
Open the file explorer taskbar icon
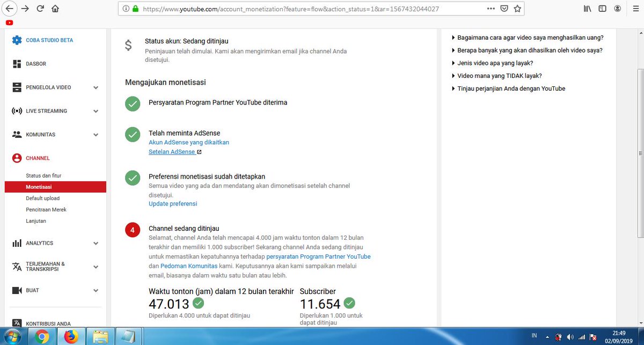100,337
